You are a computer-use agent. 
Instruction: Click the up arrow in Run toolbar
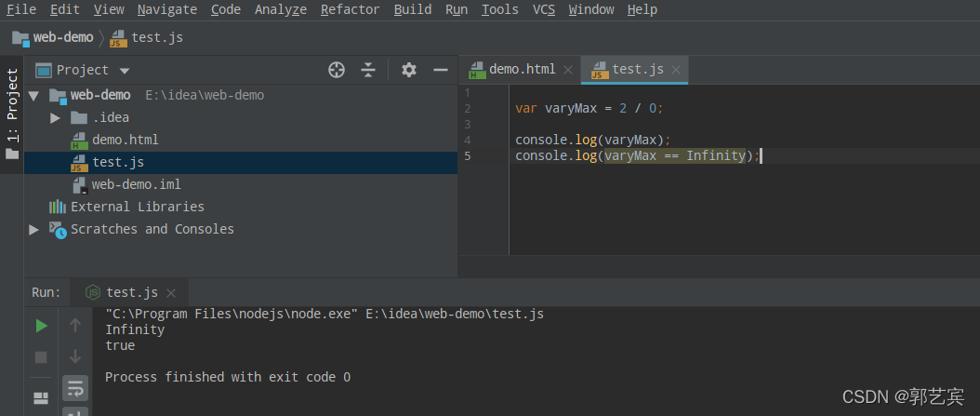point(75,325)
